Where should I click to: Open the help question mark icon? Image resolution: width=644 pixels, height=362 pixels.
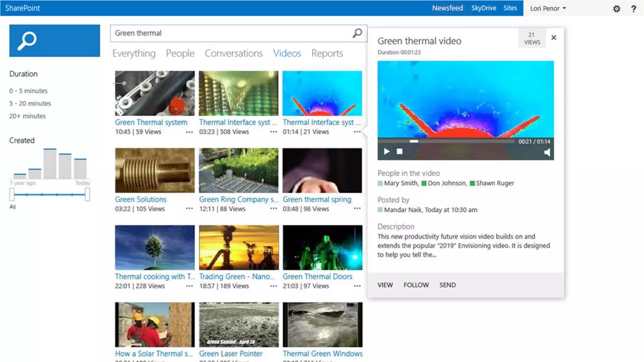coord(633,9)
